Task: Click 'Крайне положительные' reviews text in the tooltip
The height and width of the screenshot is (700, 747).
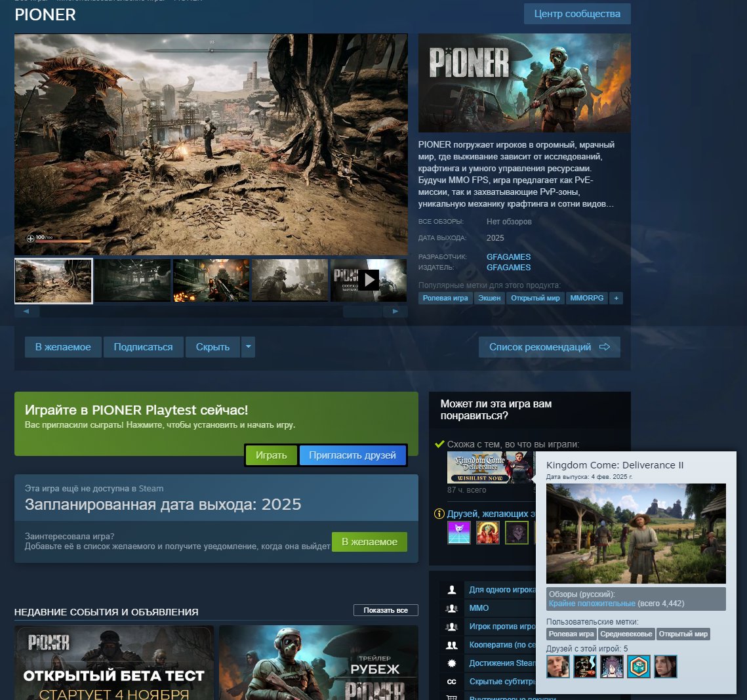Action: coord(592,604)
